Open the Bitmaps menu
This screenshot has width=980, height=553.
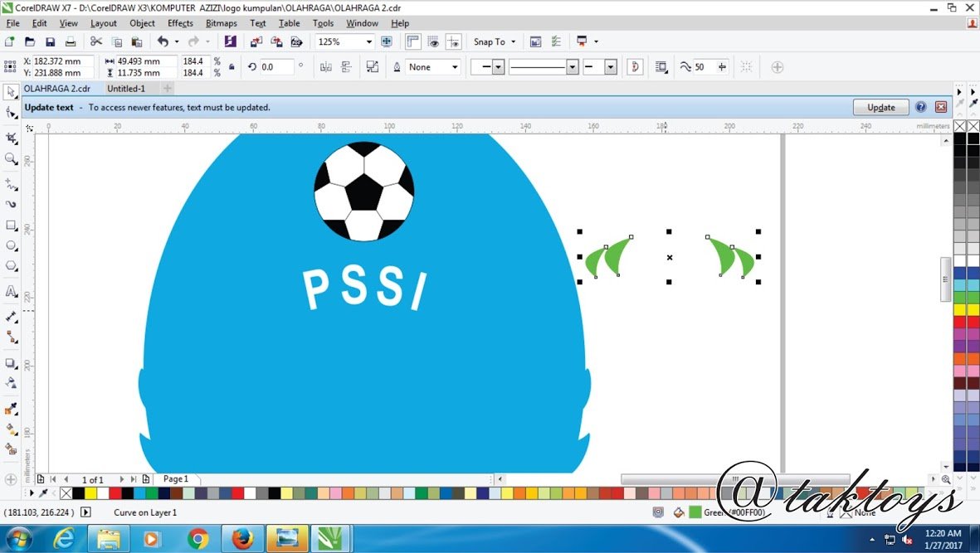tap(222, 23)
